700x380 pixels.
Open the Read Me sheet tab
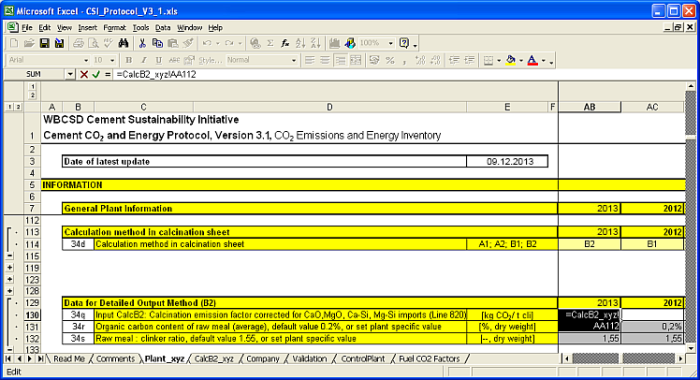pyautogui.click(x=69, y=359)
